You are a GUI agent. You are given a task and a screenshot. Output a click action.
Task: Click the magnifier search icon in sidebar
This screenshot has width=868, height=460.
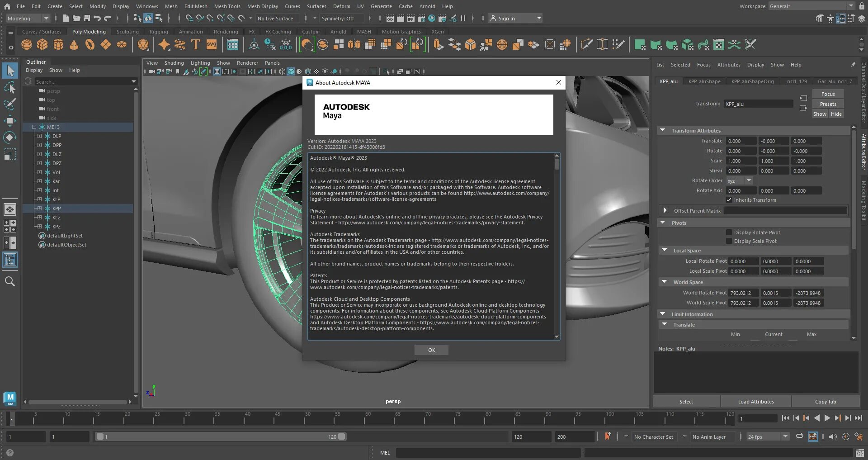coord(10,281)
